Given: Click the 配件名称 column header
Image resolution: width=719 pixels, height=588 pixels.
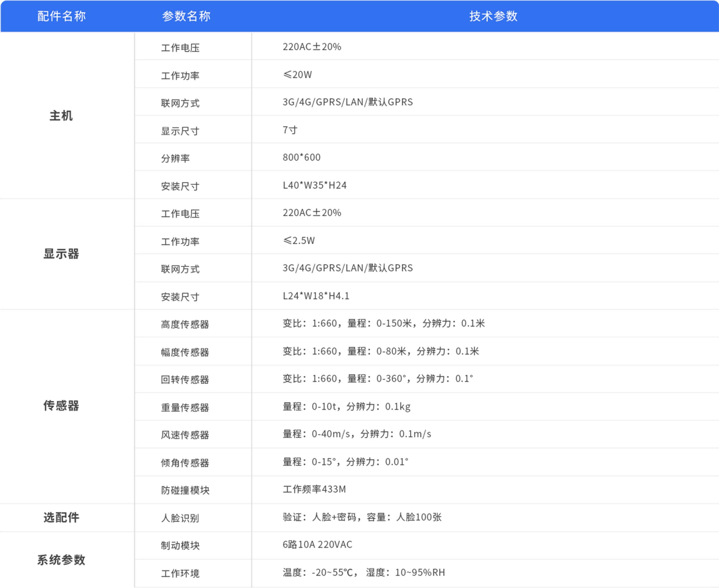Looking at the screenshot, I should pos(61,16).
